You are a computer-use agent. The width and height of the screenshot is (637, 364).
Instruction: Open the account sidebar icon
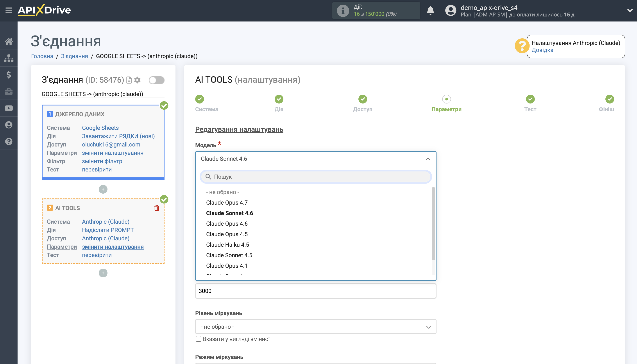[x=9, y=125]
